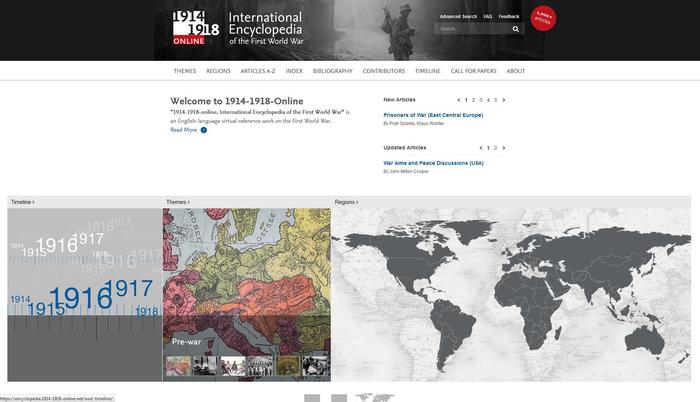Click previous arrow for Updated Articles

pos(481,148)
